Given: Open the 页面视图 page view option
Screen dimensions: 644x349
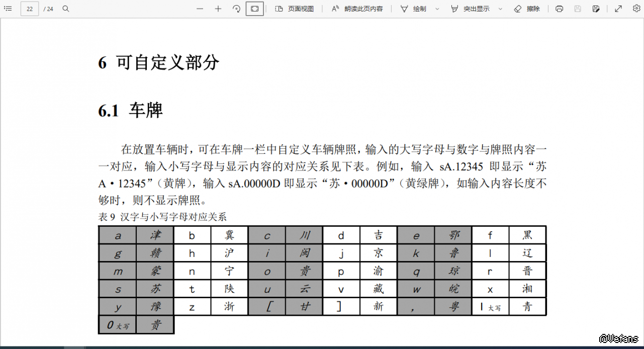Looking at the screenshot, I should click(295, 9).
